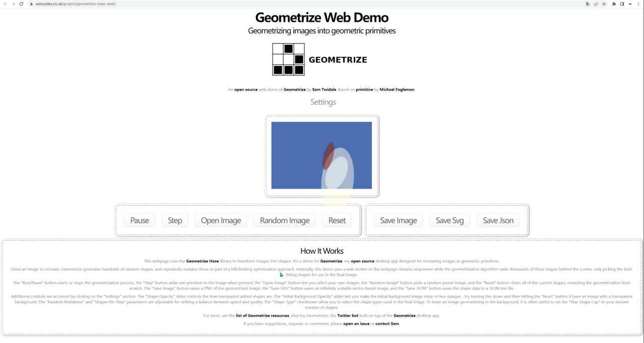Open the Chrome three-dot menu
644x343 pixels.
point(638,4)
